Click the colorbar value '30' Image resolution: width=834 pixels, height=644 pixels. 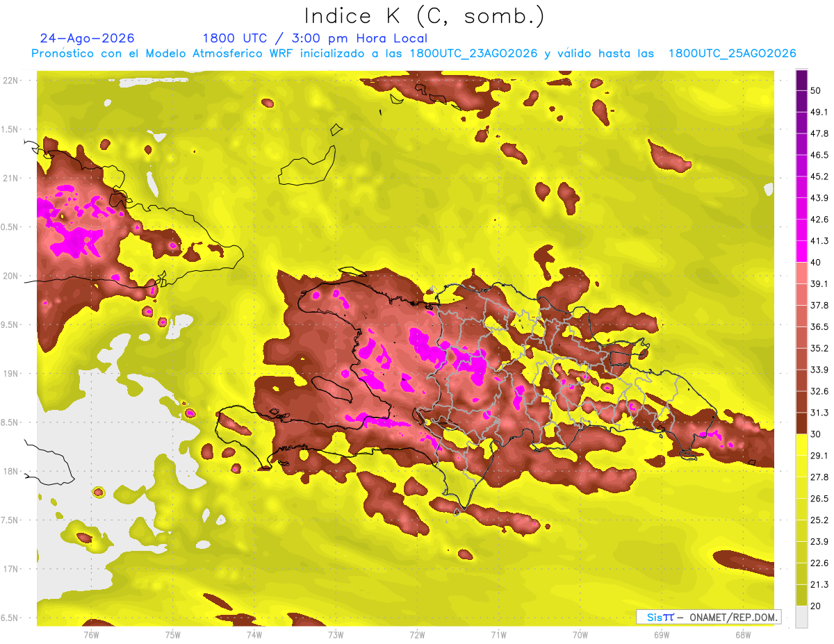(x=815, y=434)
